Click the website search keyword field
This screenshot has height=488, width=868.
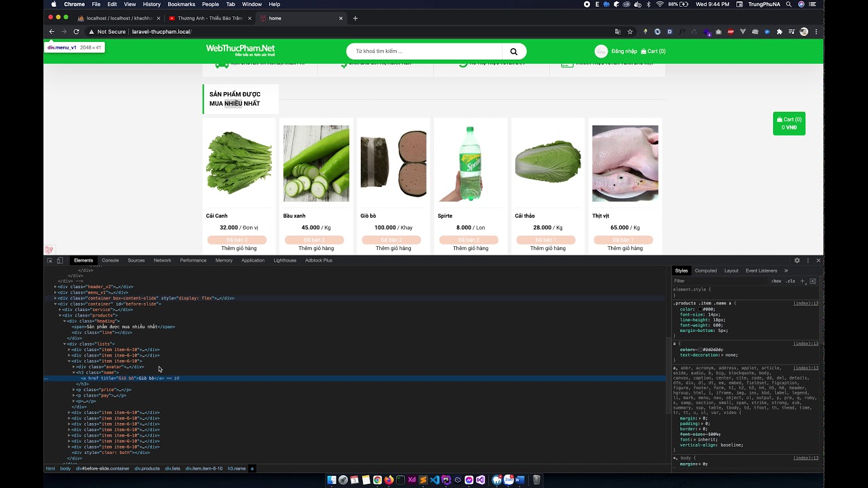[425, 52]
